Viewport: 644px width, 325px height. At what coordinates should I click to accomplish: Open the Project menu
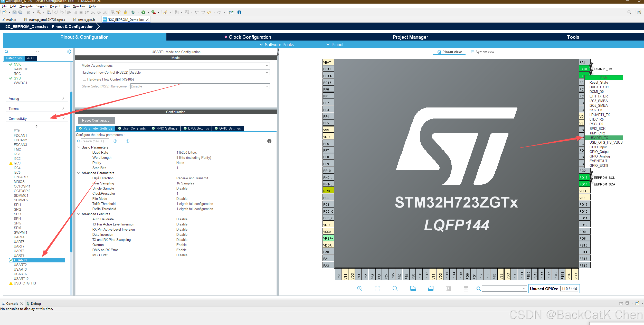(55, 6)
